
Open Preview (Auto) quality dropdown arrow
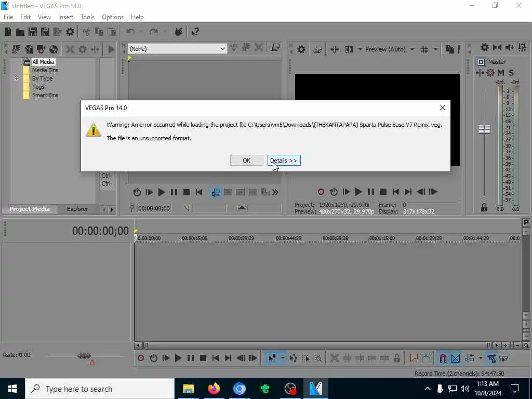(x=412, y=49)
